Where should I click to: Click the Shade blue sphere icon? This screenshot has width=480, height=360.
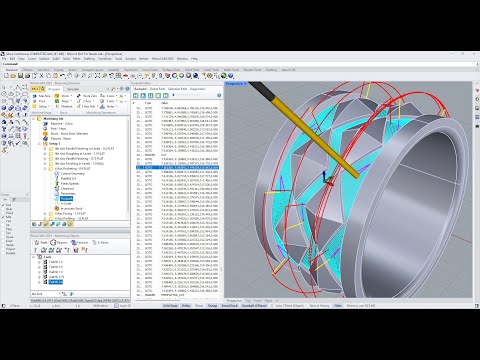[196, 76]
